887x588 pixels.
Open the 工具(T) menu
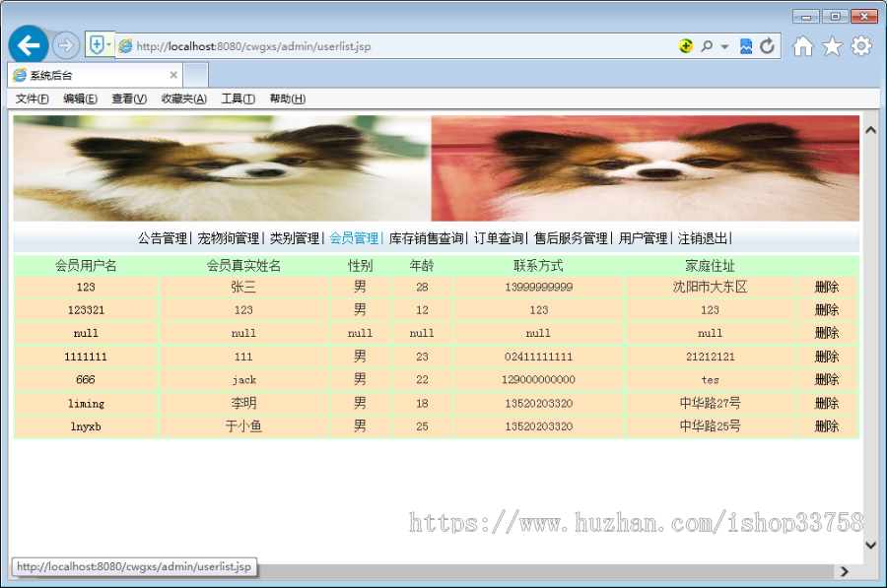pos(239,98)
